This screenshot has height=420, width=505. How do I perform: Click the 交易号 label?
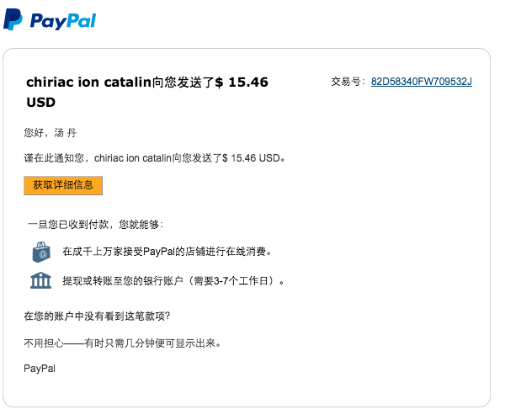(348, 82)
